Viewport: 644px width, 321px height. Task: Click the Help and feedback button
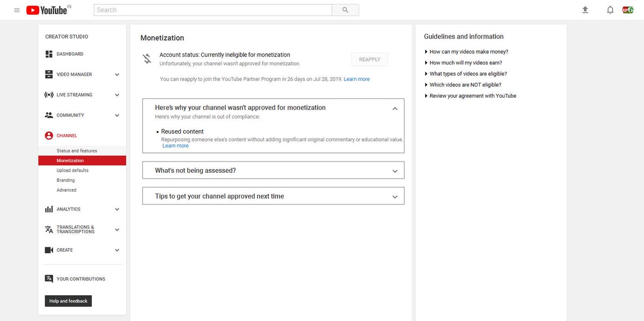click(68, 301)
